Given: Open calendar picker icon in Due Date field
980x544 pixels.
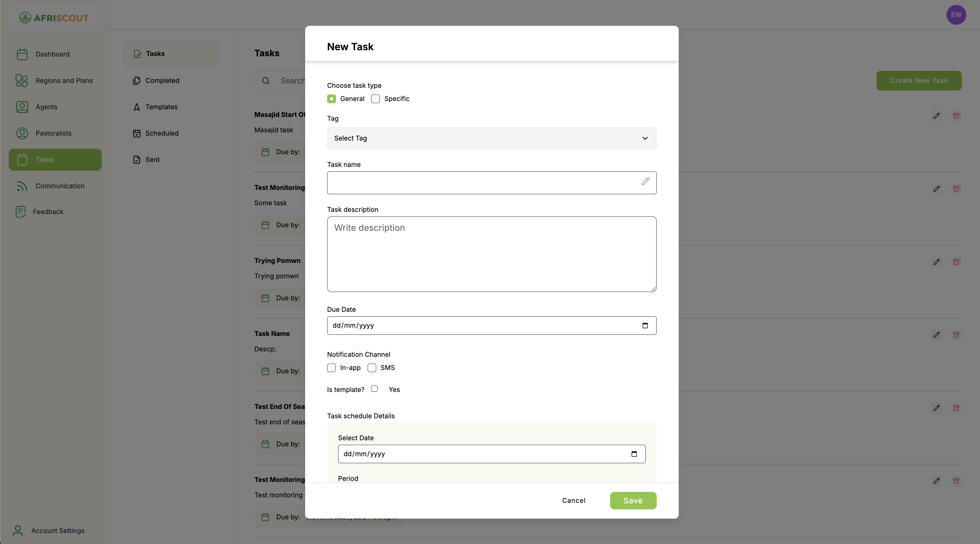Looking at the screenshot, I should point(645,326).
